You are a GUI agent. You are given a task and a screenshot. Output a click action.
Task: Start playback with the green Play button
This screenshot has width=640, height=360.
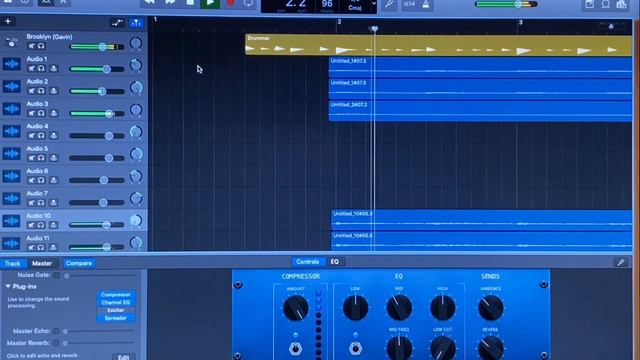(x=210, y=4)
